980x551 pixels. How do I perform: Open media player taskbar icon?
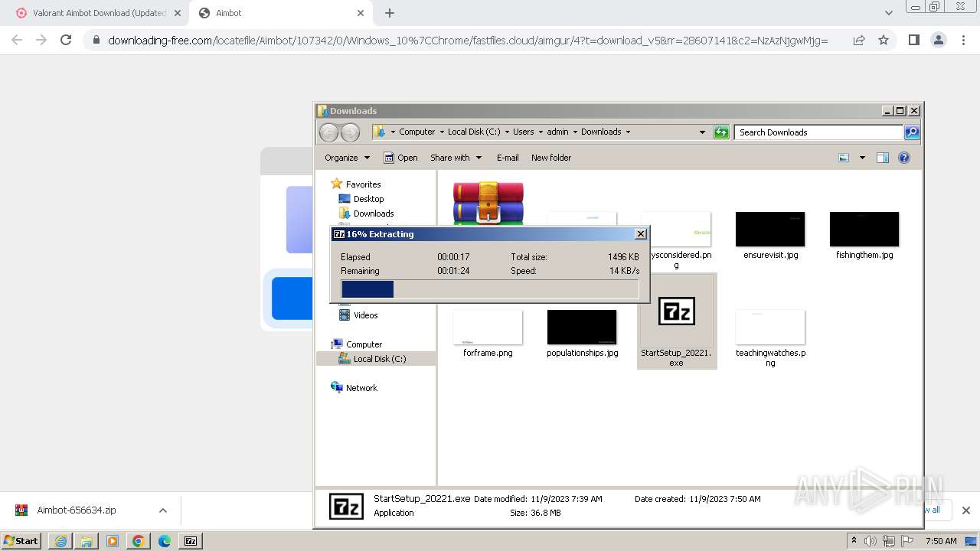[x=113, y=541]
